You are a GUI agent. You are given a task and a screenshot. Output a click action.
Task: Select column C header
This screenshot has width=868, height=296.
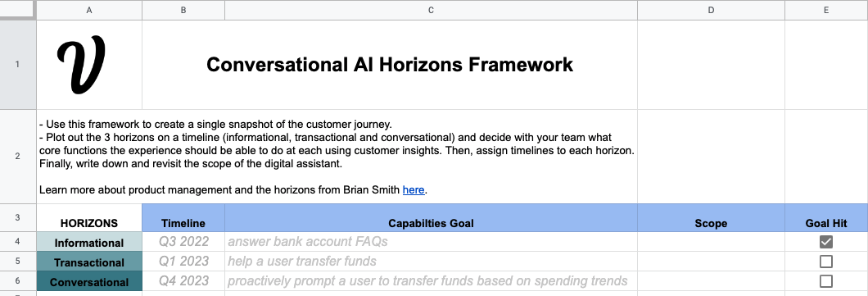coord(431,10)
